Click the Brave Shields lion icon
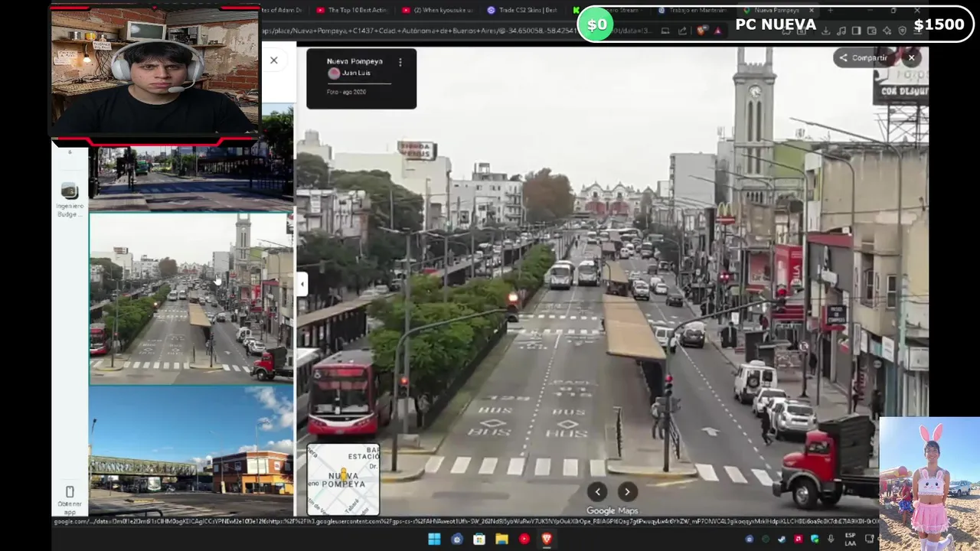 coord(701,31)
